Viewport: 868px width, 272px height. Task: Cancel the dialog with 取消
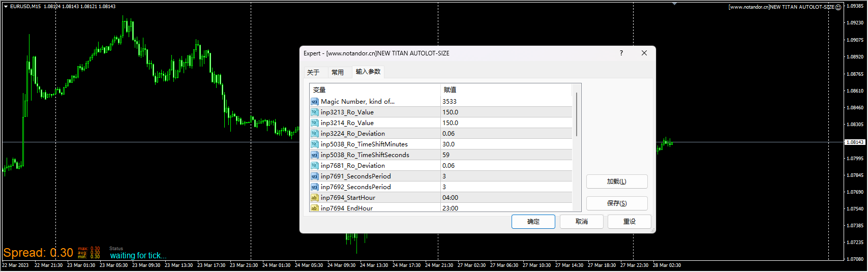pos(582,222)
